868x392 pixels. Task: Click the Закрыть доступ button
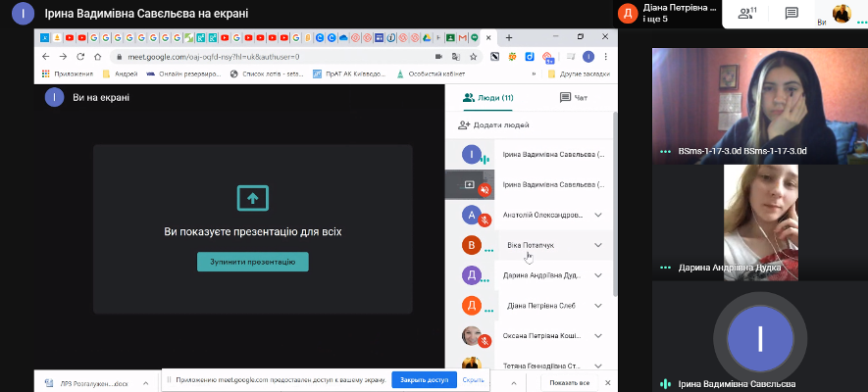[x=420, y=380]
